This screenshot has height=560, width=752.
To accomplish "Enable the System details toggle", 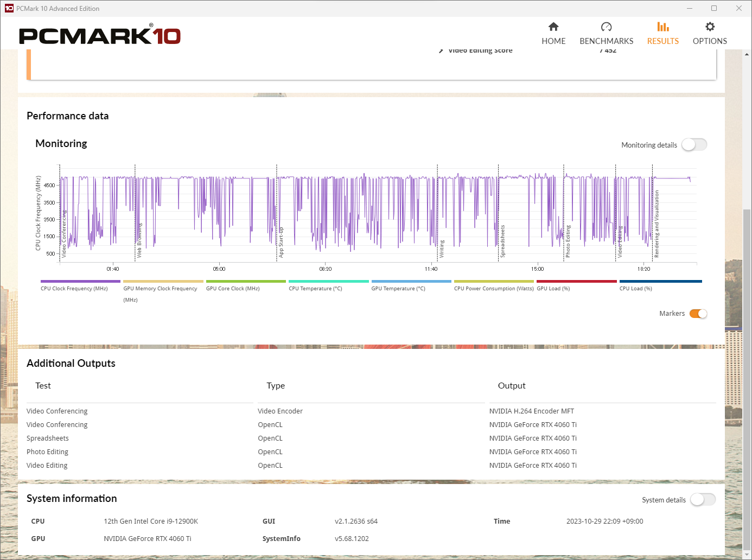I will click(703, 500).
